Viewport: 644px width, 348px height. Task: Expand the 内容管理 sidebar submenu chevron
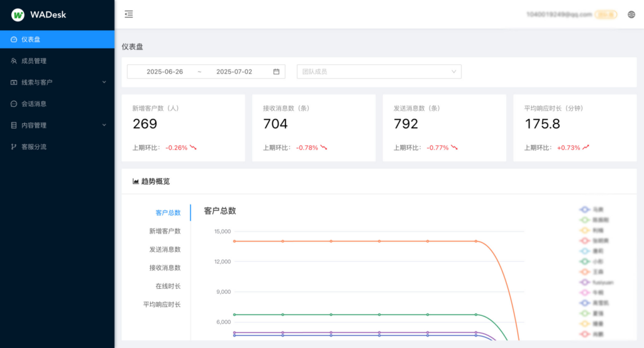[x=104, y=125]
